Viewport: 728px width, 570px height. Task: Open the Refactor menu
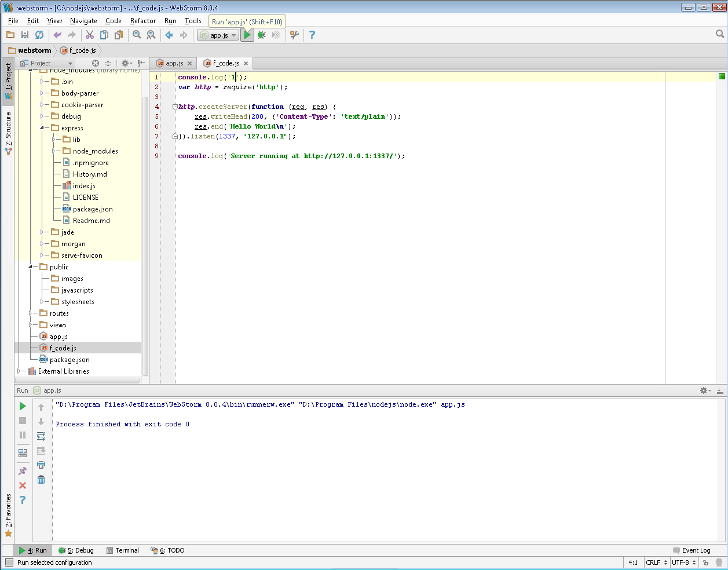[x=143, y=21]
